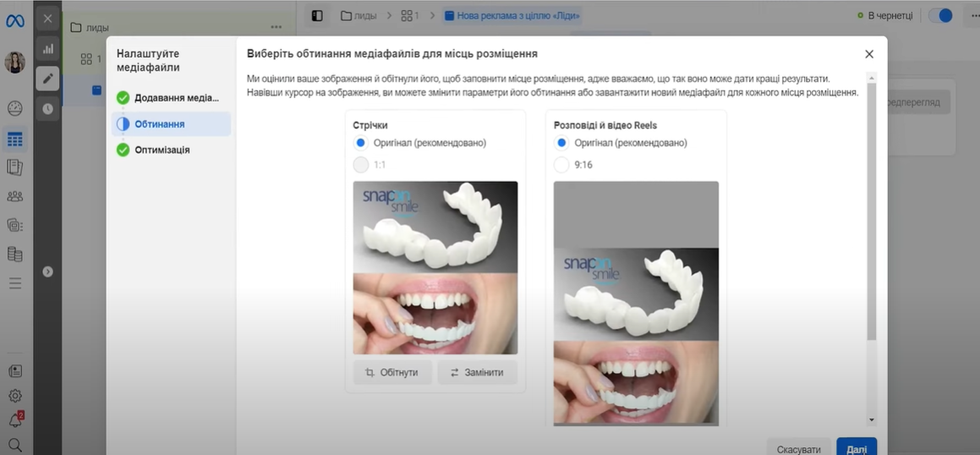Image resolution: width=980 pixels, height=455 pixels.
Task: Close the media crop dialog
Action: [868, 54]
